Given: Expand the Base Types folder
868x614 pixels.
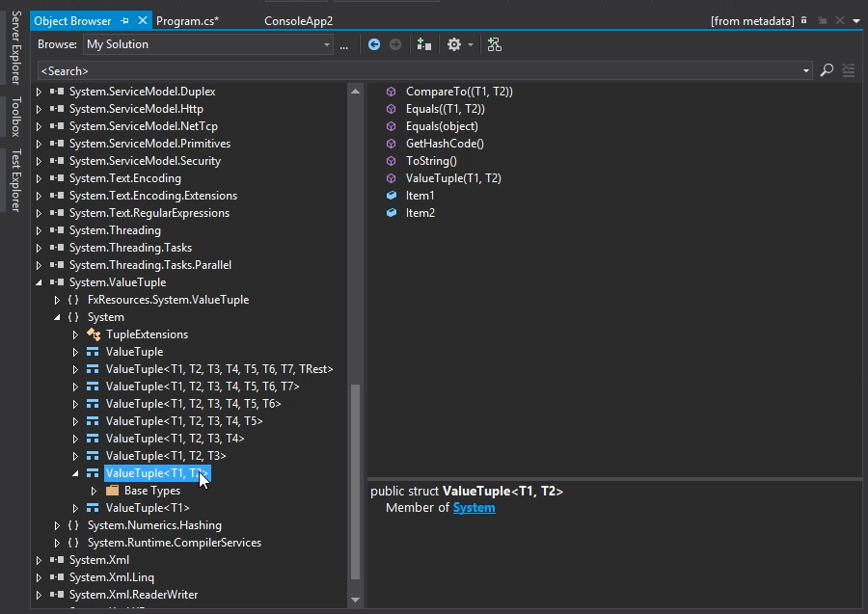Looking at the screenshot, I should coord(95,491).
